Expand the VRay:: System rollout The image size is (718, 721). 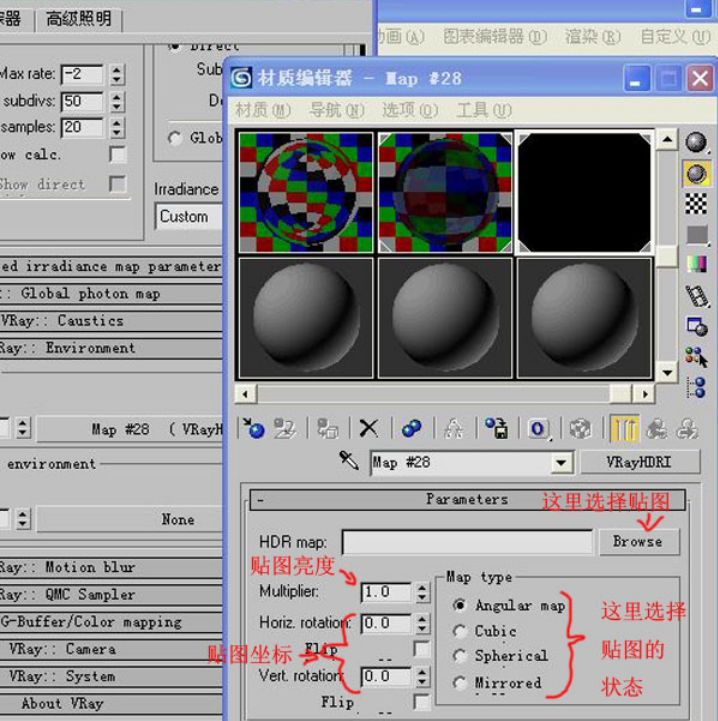(111, 676)
